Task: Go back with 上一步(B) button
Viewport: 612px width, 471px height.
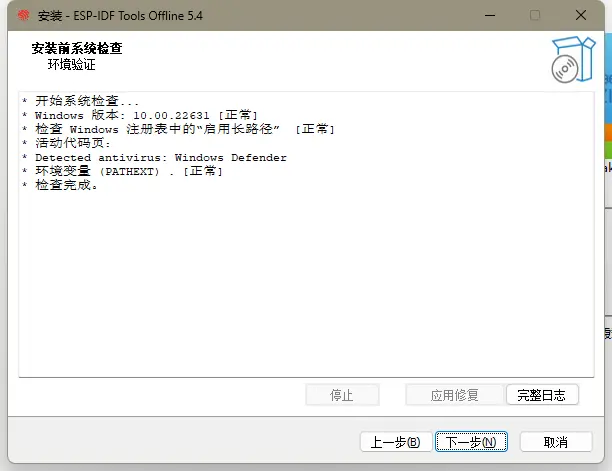Action: coord(396,442)
